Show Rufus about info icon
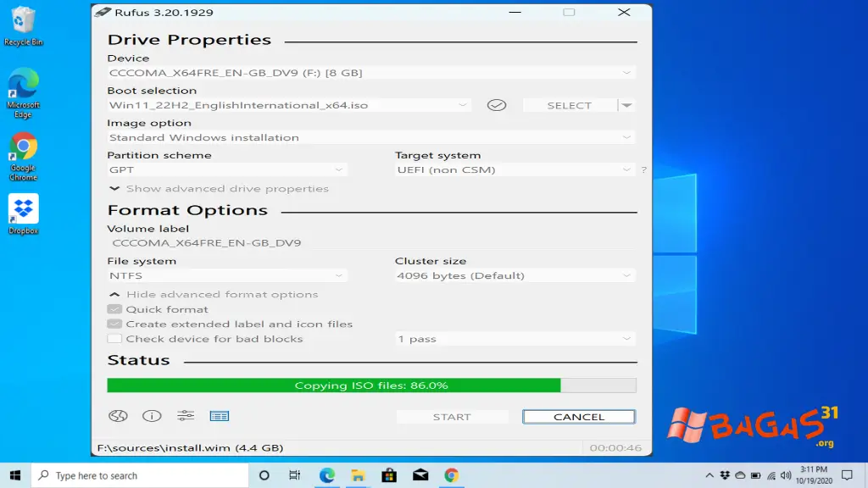This screenshot has width=868, height=488. tap(152, 416)
